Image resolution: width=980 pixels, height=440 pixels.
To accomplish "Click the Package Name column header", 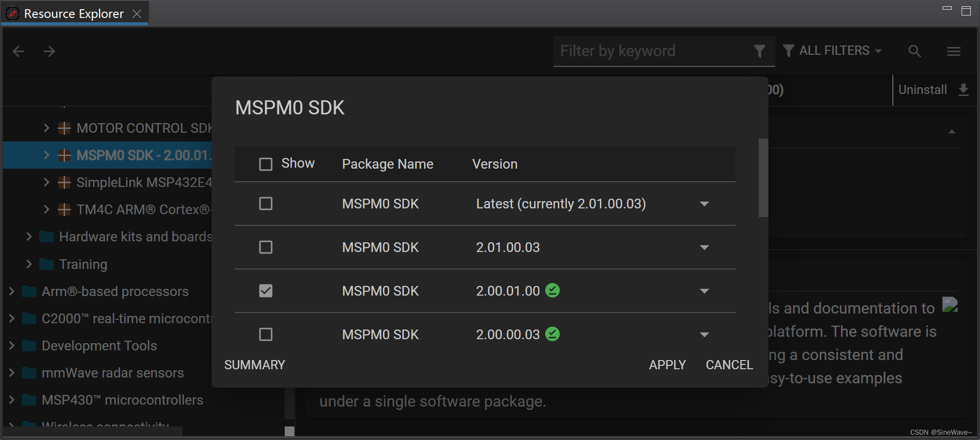I will [x=387, y=164].
